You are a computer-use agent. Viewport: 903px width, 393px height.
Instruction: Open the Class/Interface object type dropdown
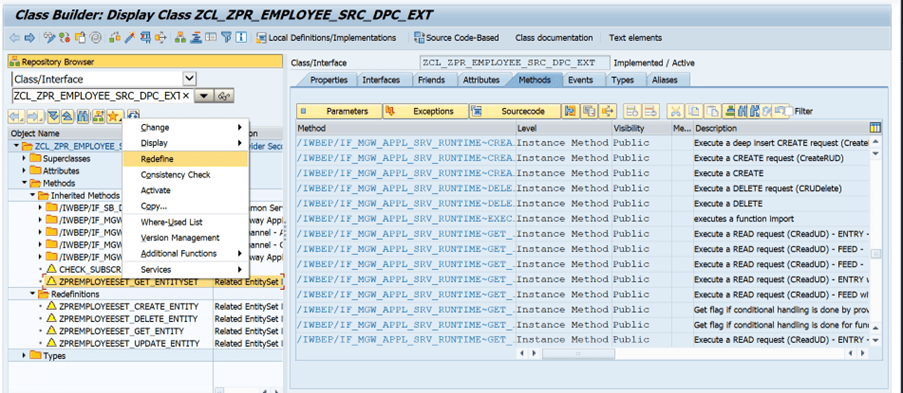click(189, 79)
